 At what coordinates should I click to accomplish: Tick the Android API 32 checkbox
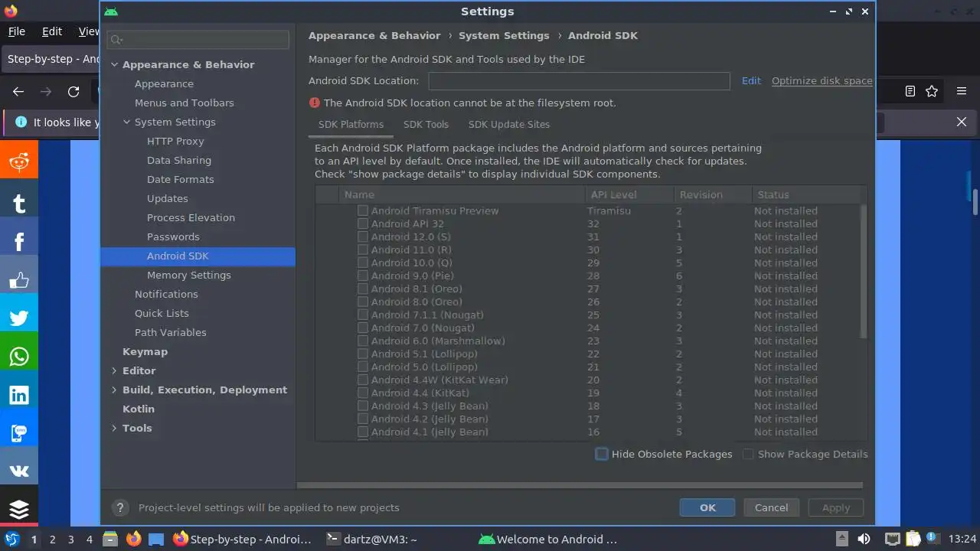(363, 223)
